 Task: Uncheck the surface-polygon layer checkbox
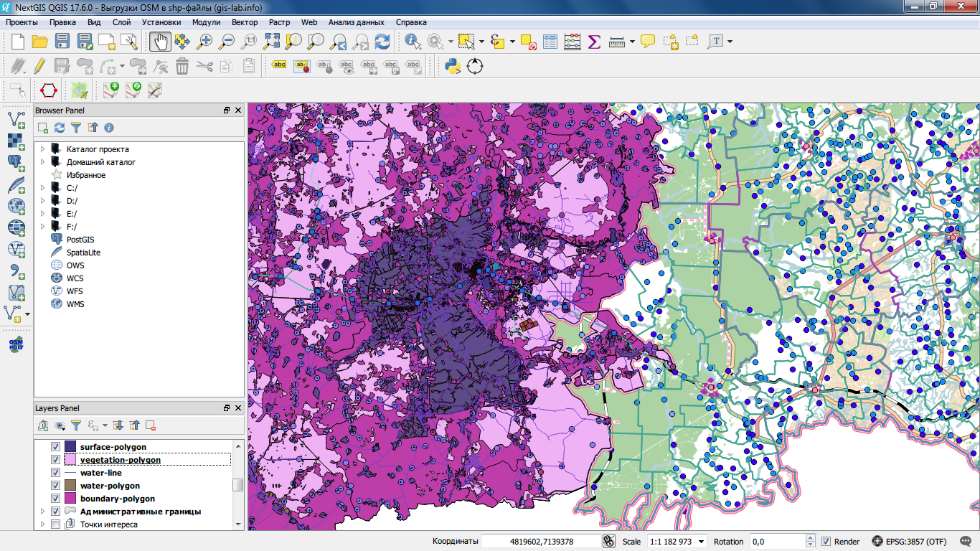coord(55,447)
